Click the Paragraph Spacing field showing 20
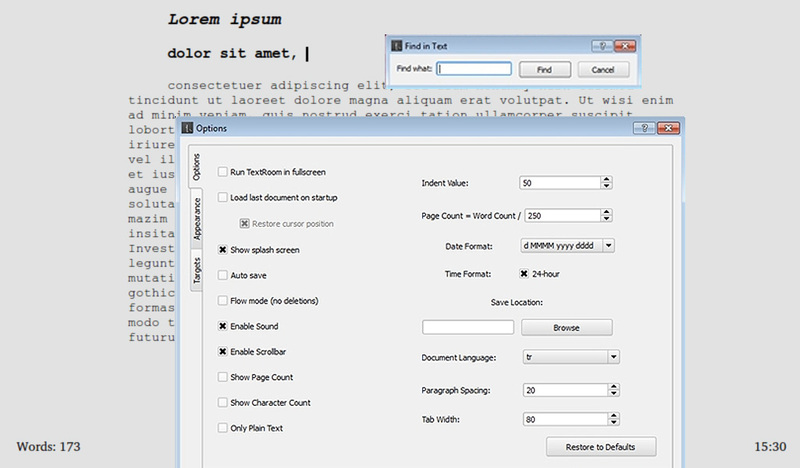Image resolution: width=800 pixels, height=468 pixels. [565, 390]
